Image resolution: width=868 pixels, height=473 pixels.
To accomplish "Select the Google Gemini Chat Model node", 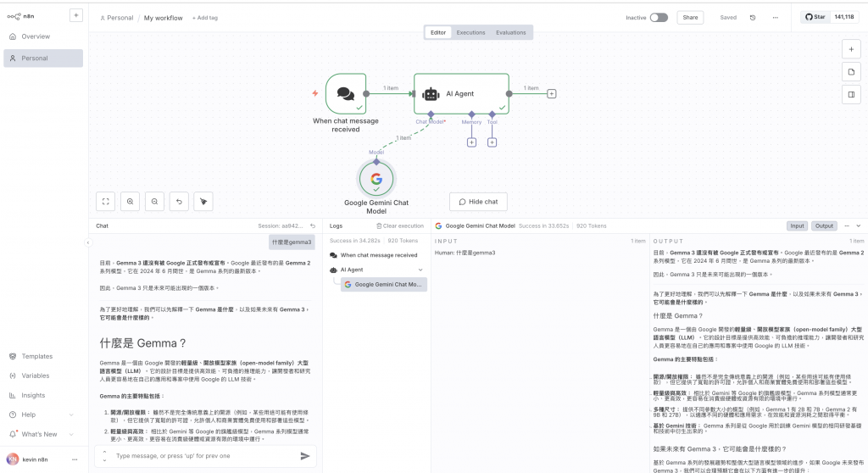I will coord(376,179).
